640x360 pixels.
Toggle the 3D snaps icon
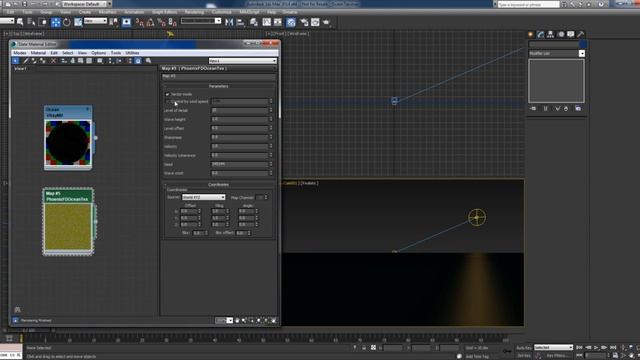coord(140,22)
